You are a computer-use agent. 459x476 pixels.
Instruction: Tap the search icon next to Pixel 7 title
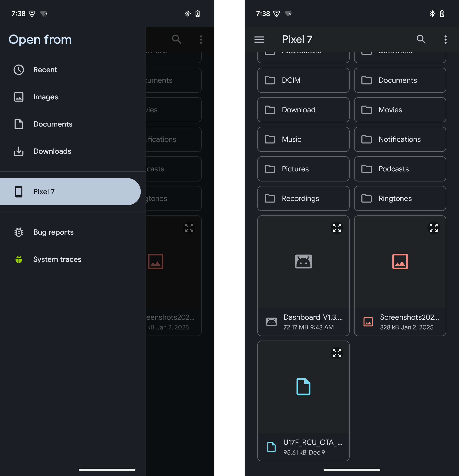[421, 39]
